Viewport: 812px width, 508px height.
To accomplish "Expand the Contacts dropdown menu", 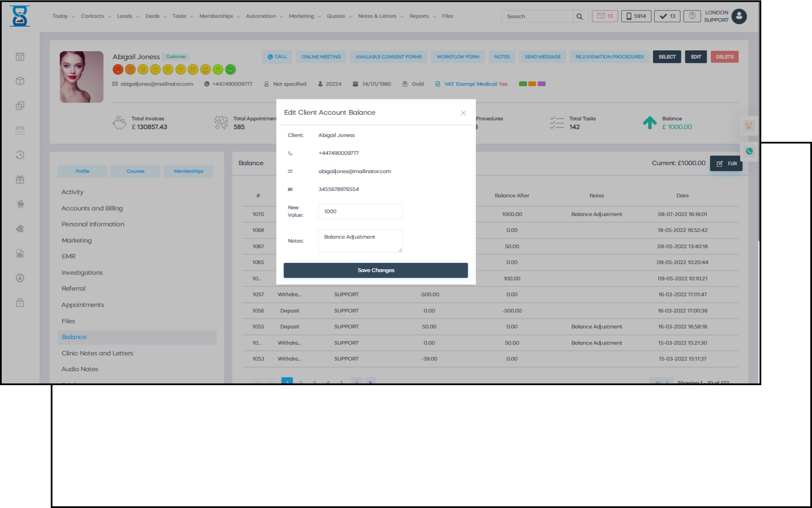I will click(x=96, y=16).
